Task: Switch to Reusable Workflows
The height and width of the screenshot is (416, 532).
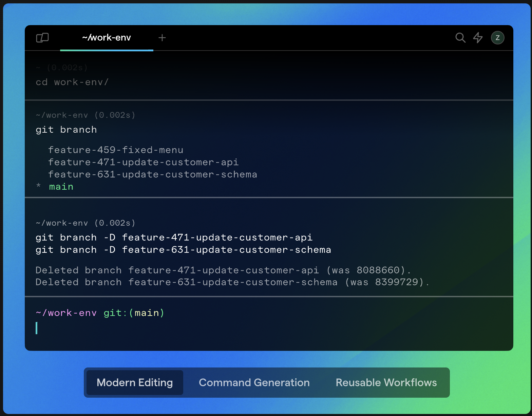Action: point(386,382)
